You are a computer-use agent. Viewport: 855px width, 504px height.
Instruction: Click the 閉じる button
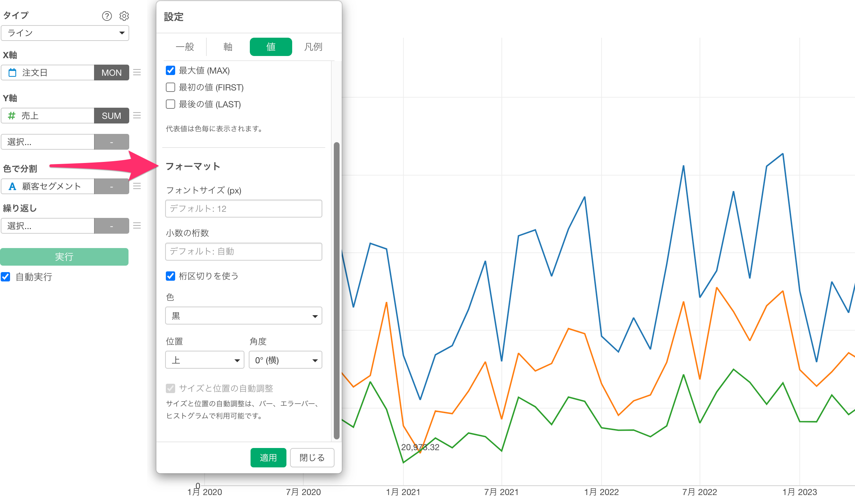click(x=312, y=458)
